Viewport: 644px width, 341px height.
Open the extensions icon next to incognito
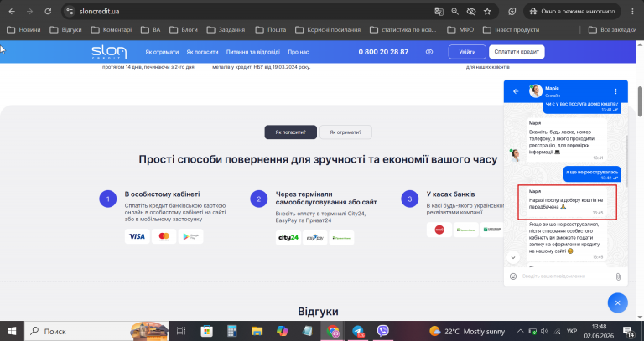[512, 12]
